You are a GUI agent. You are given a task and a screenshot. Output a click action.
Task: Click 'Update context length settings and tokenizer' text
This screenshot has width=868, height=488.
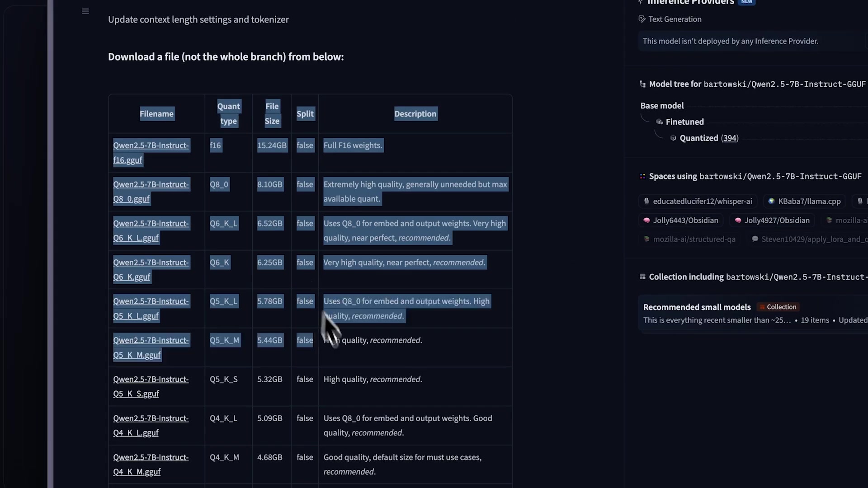pos(198,19)
